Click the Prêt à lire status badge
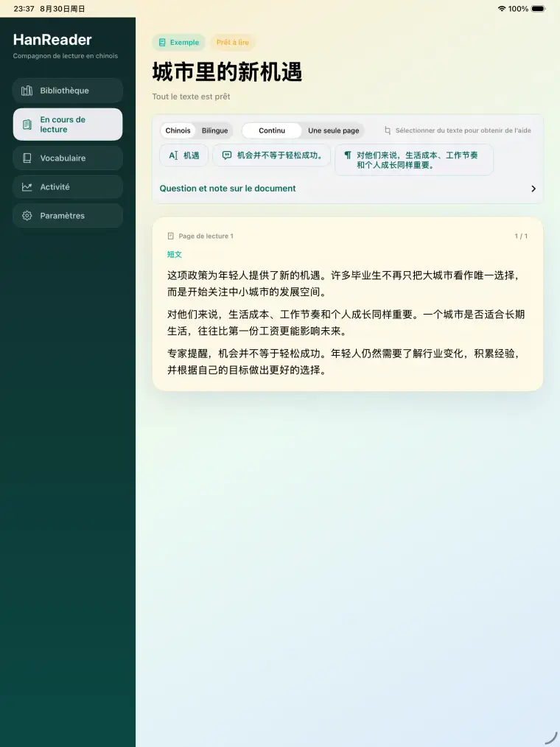This screenshot has height=747, width=560. pyautogui.click(x=233, y=43)
